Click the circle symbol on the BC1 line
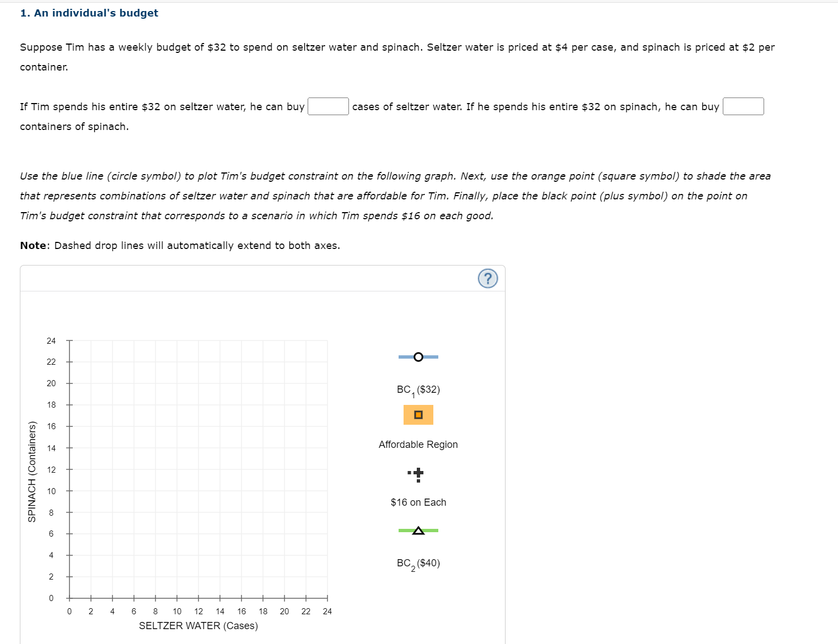The width and height of the screenshot is (838, 644). tap(418, 357)
